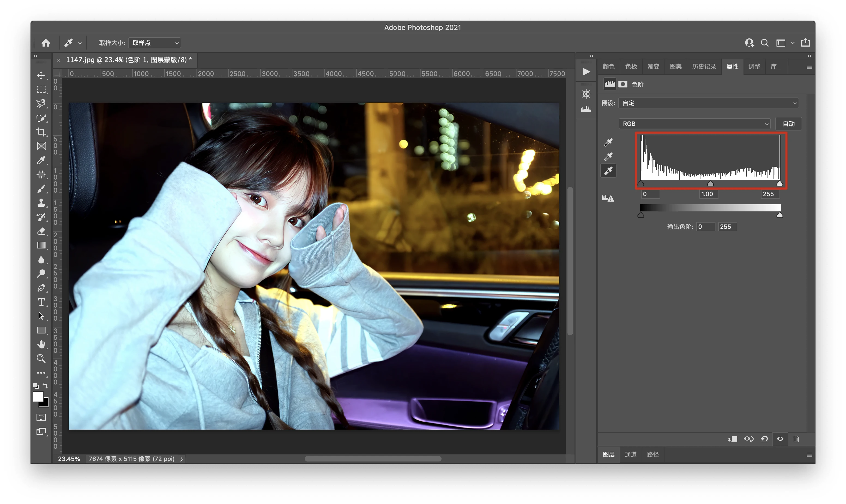Screen dimensions: 846x504
Task: Select the Crop tool
Action: [x=41, y=132]
